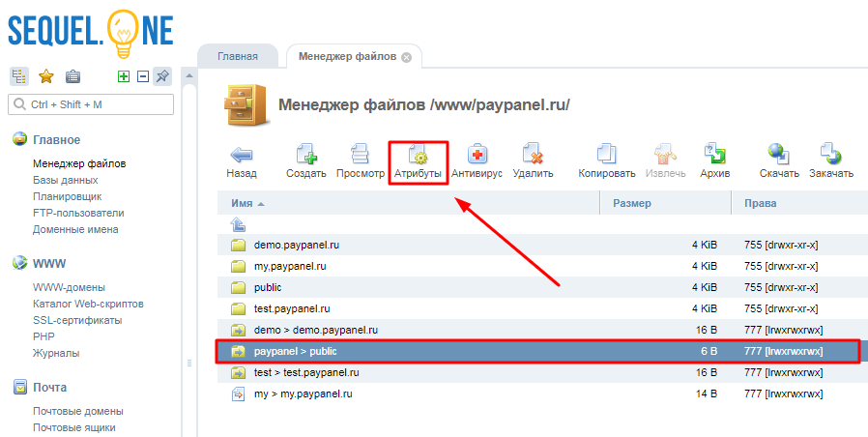Viewport: 868px width, 437px height.
Task: Select the public folder name
Action: pyautogui.click(x=268, y=287)
